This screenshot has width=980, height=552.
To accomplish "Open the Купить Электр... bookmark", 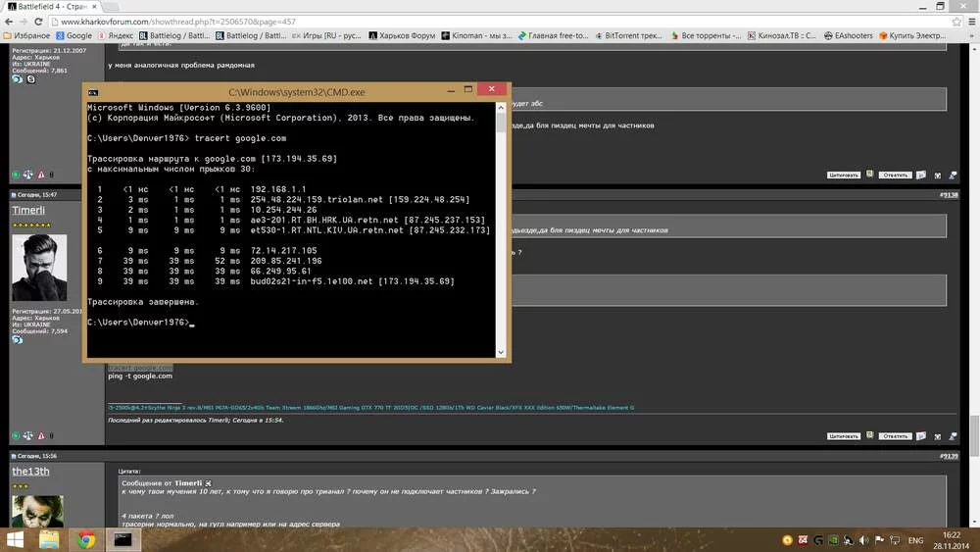I will pyautogui.click(x=912, y=35).
